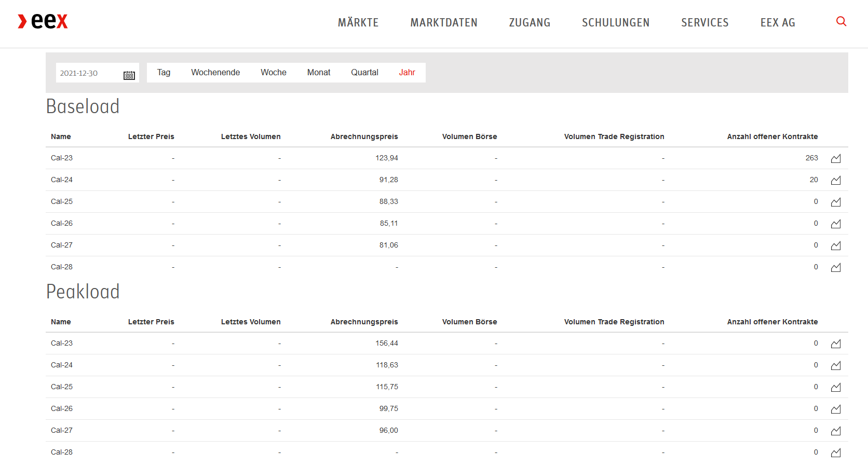Click Baseload Letzter Preis column header
This screenshot has width=868, height=466.
(151, 136)
